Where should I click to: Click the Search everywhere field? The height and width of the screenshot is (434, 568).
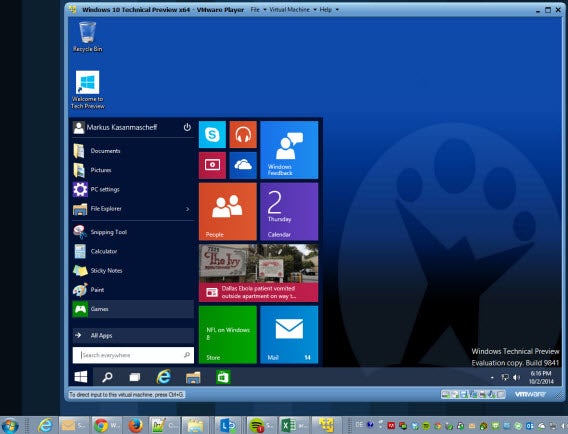click(x=133, y=355)
